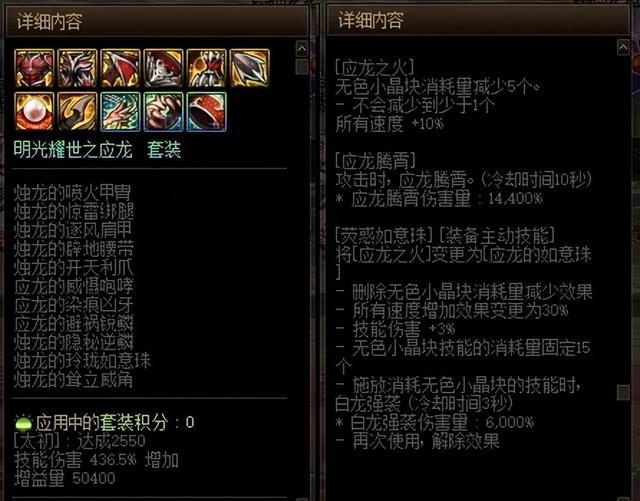Click the shoulder armor set icon
The image size is (640, 501).
click(120, 68)
